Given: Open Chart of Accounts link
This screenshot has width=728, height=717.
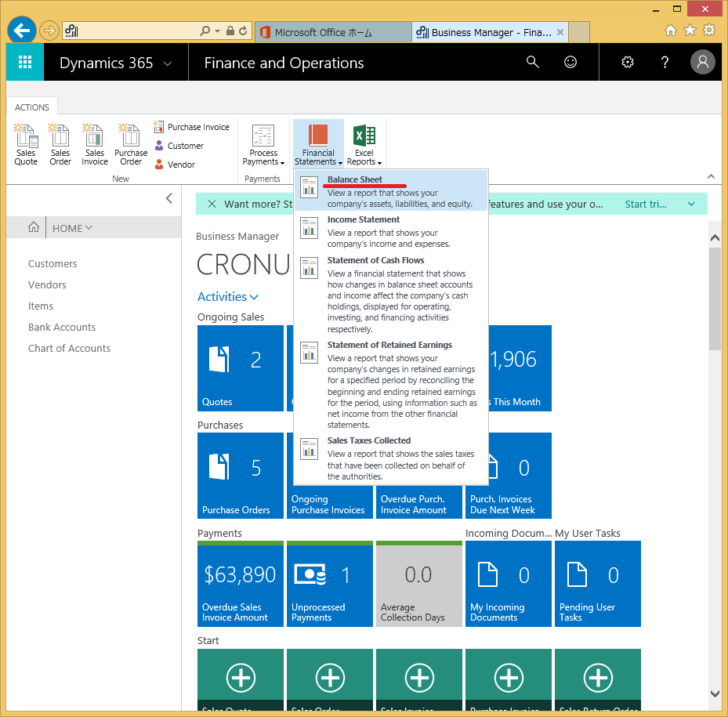Looking at the screenshot, I should point(69,348).
